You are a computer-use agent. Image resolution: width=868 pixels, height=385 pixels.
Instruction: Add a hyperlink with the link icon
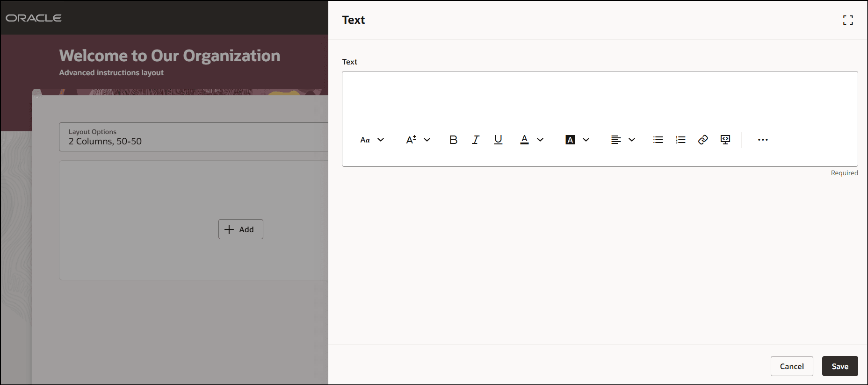coord(703,140)
